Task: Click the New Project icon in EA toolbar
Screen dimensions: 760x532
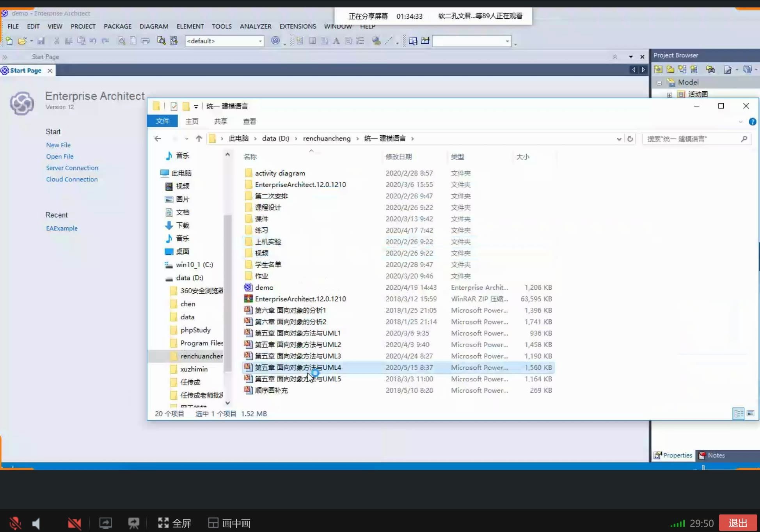Action: (9, 41)
